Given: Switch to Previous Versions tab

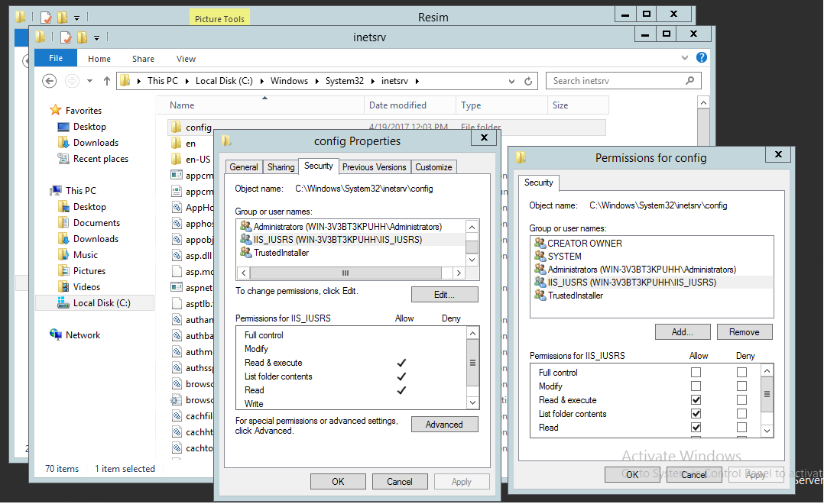Looking at the screenshot, I should (375, 167).
